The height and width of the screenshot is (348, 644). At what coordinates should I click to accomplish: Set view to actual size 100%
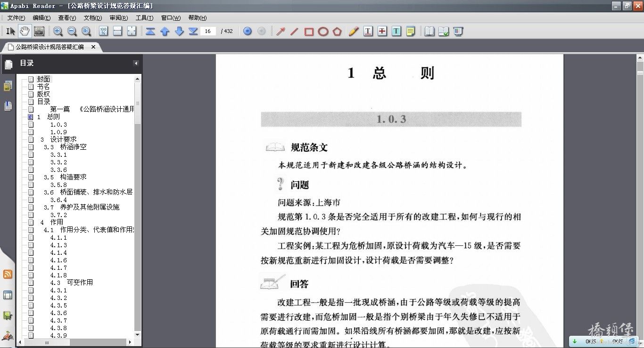tap(104, 31)
